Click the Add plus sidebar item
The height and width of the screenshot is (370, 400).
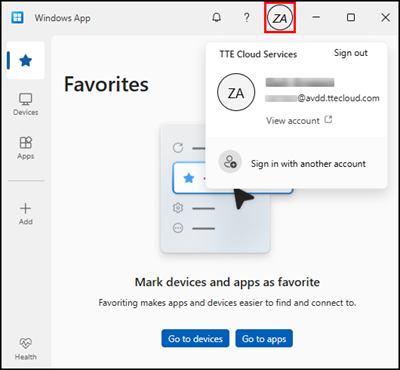[26, 214]
